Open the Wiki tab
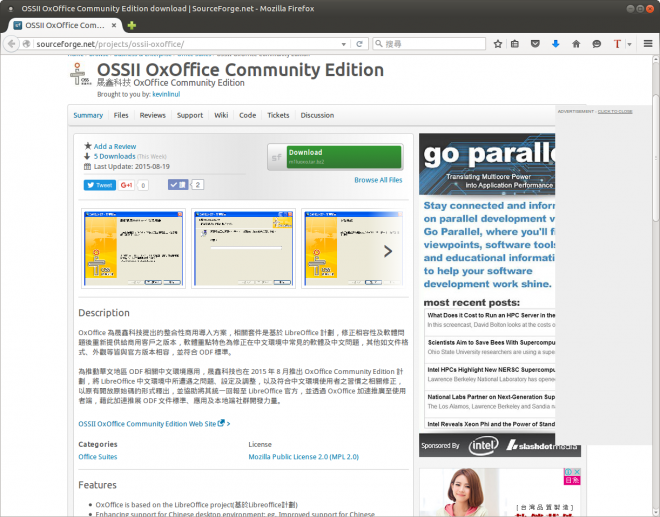660x517 pixels. [221, 115]
